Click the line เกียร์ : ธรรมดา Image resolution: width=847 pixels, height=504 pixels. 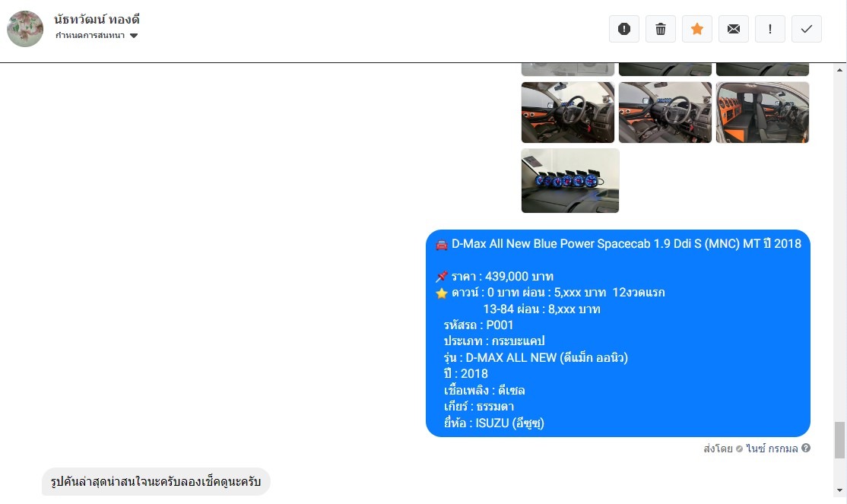(478, 406)
